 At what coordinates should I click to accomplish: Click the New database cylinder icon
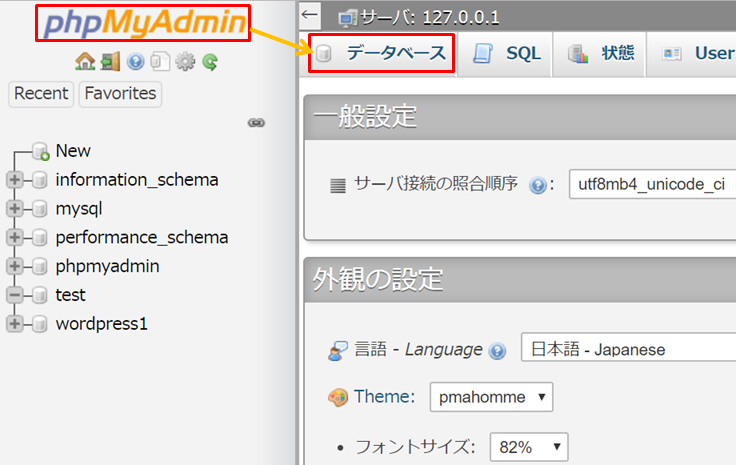[41, 151]
